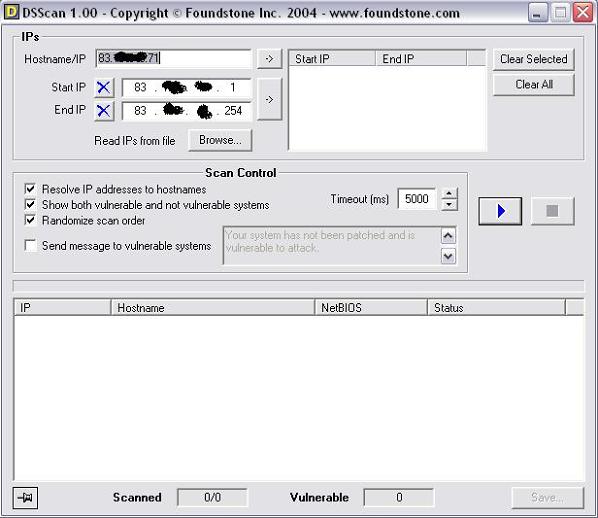The image size is (598, 518).
Task: Add Start/End IP range with tall arrow button
Action: click(x=269, y=99)
